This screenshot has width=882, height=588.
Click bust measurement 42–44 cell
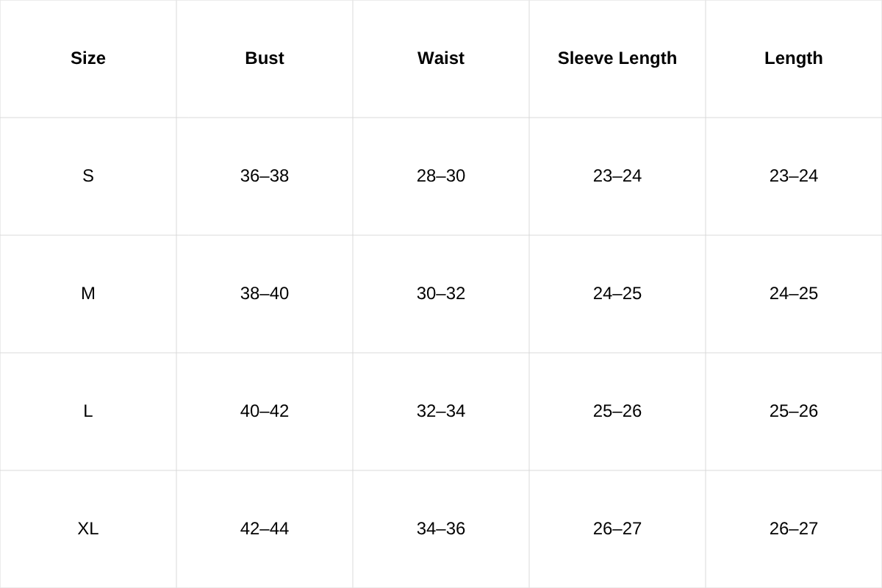[x=265, y=528]
